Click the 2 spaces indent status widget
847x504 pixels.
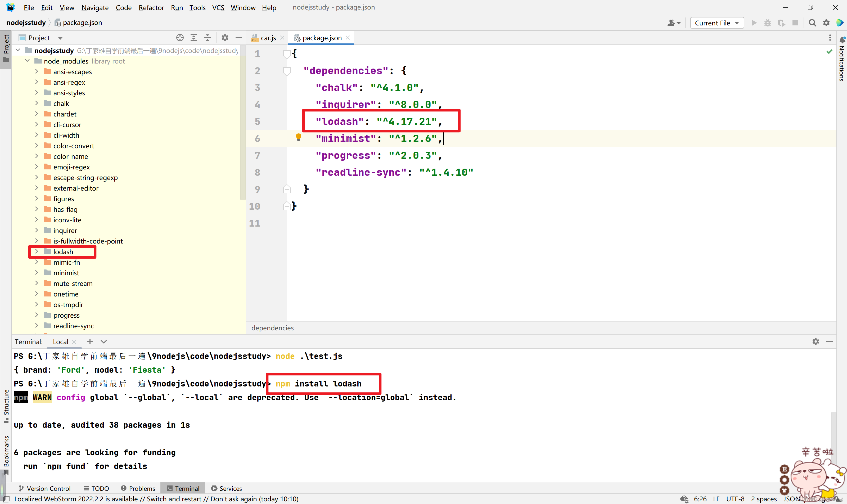click(x=763, y=499)
